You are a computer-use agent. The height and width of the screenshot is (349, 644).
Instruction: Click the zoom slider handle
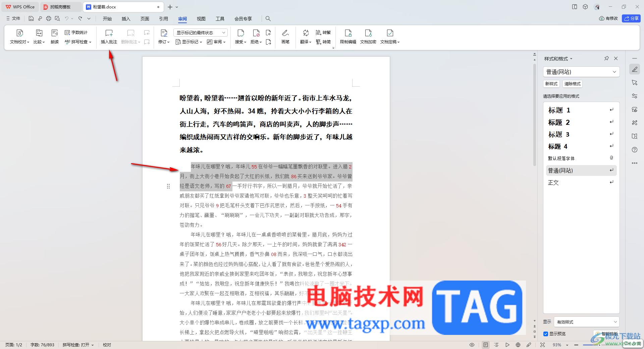599,345
